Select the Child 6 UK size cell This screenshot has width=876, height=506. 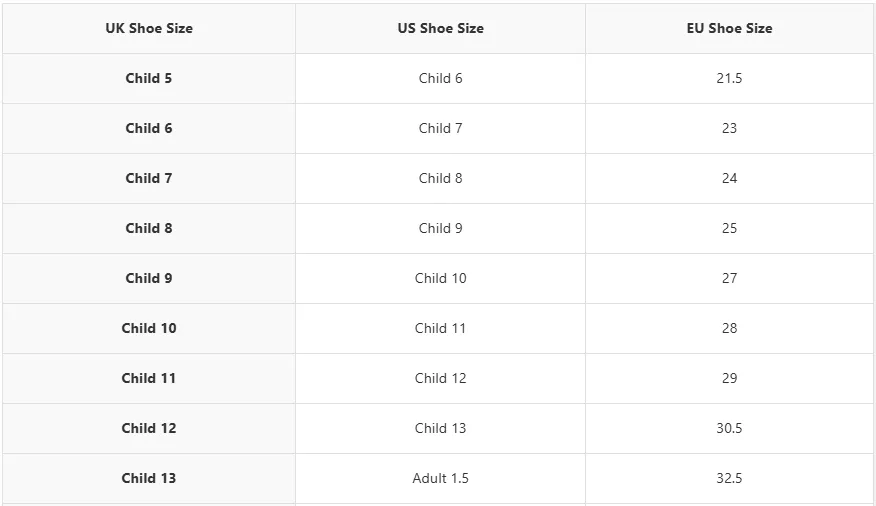(x=149, y=128)
